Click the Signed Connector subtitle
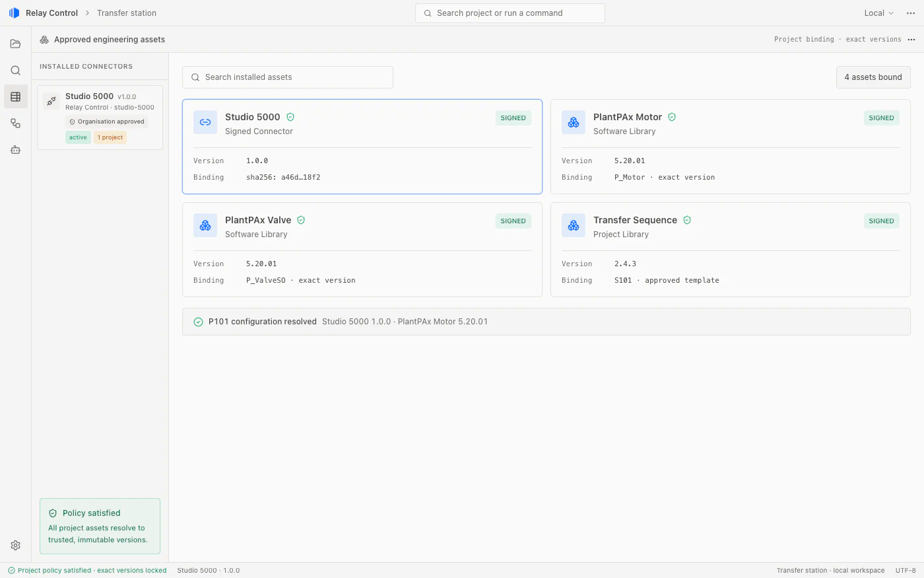This screenshot has height=578, width=924. pyautogui.click(x=259, y=131)
